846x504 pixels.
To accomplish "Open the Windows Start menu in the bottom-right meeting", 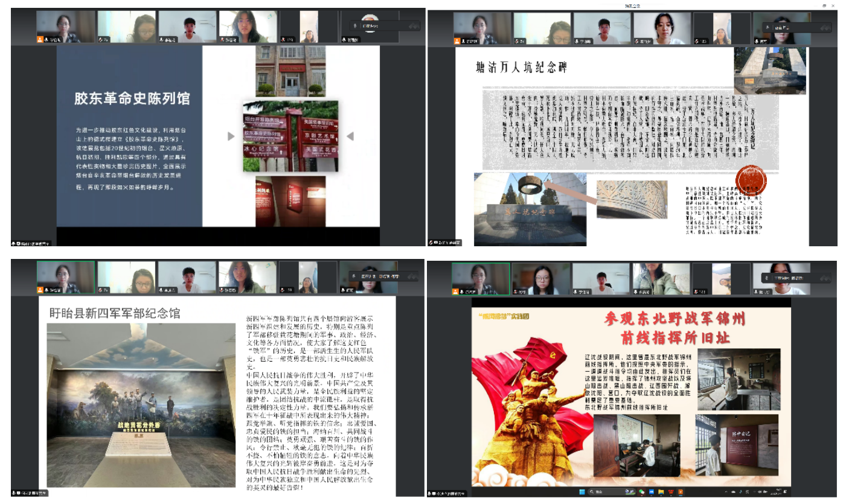I will tap(582, 492).
